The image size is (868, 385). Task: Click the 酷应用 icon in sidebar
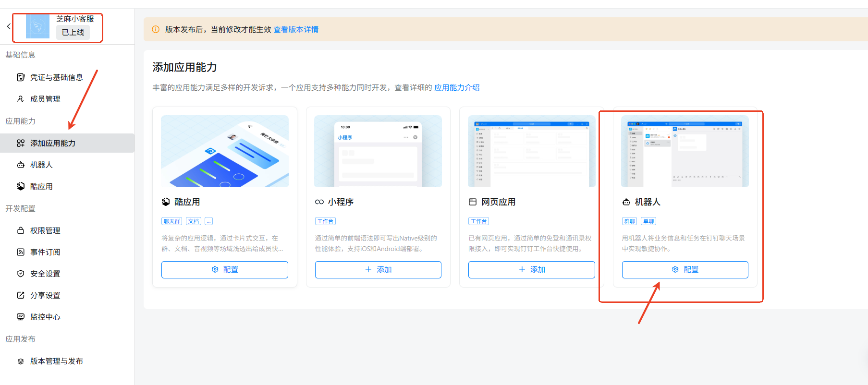[x=21, y=186]
